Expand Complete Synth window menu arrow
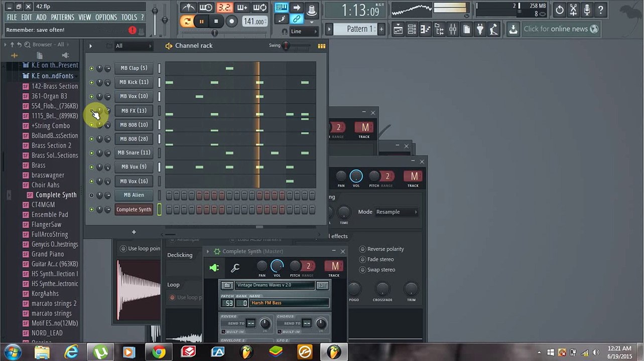Viewport: 644px width, 361px height. pos(208,251)
